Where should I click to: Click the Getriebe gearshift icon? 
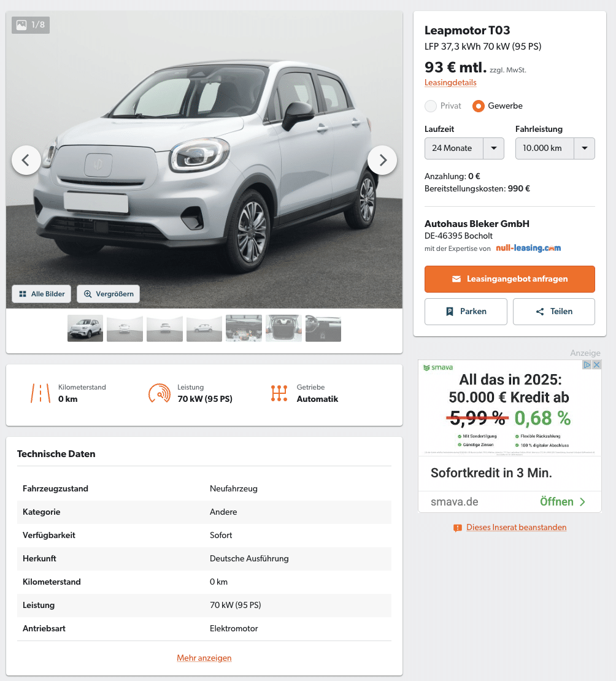(x=279, y=393)
